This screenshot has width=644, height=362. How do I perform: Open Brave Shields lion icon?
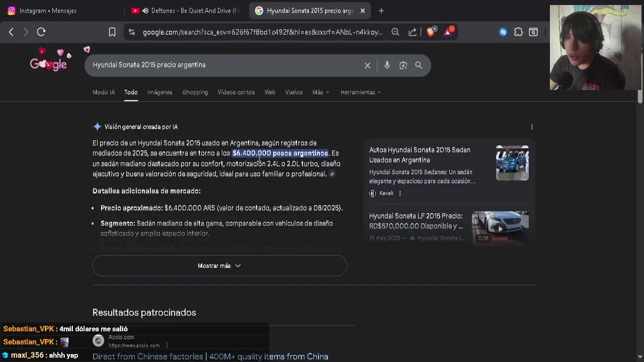[431, 32]
